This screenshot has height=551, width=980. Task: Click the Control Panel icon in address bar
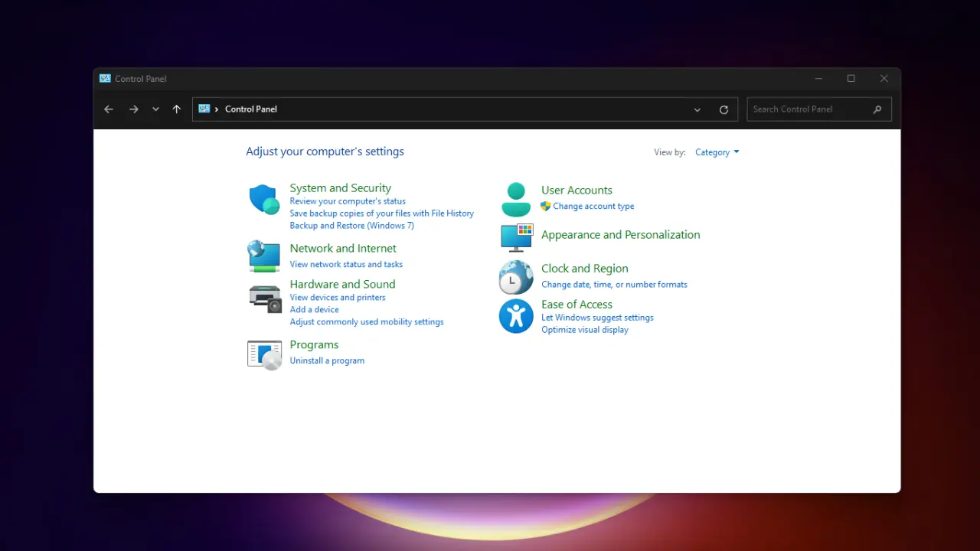click(x=204, y=109)
